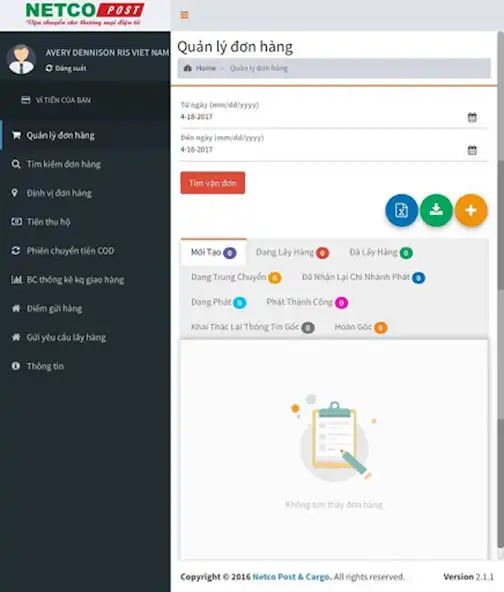
Task: Click the green download button
Action: [x=436, y=210]
